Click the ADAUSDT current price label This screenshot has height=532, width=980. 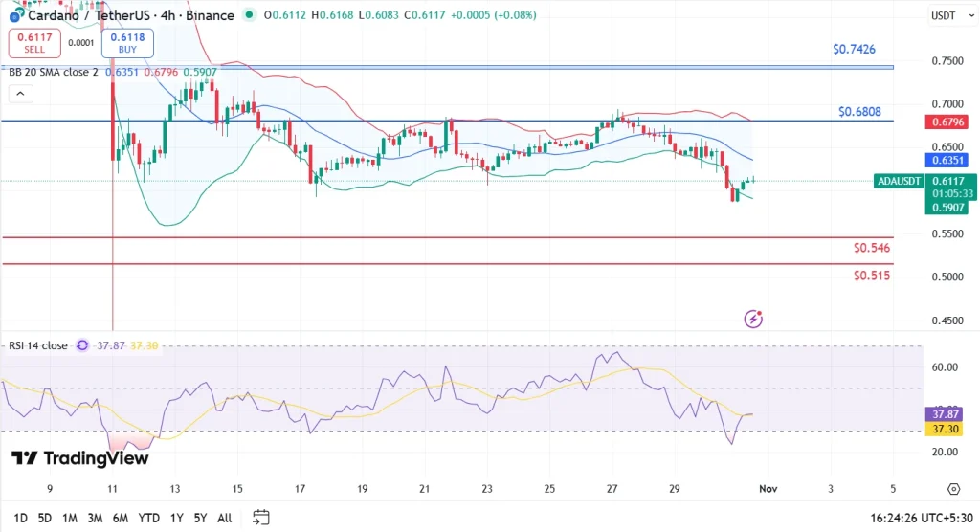899,181
